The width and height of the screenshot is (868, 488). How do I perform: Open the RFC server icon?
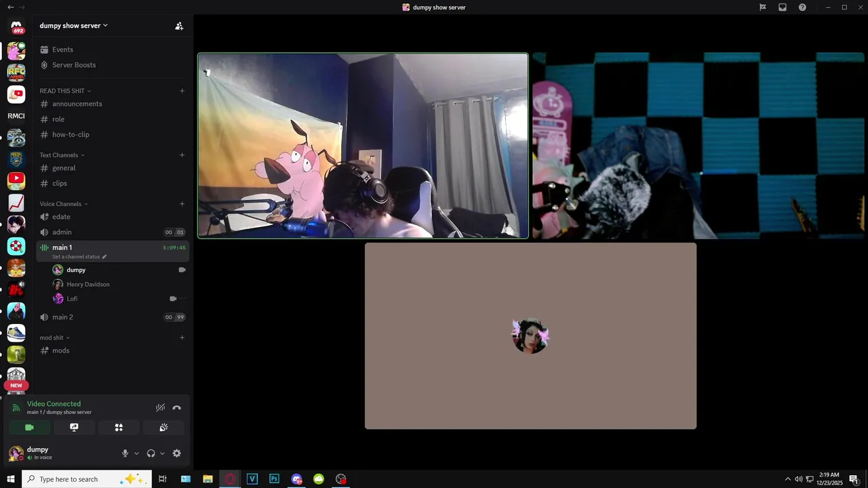[x=16, y=72]
